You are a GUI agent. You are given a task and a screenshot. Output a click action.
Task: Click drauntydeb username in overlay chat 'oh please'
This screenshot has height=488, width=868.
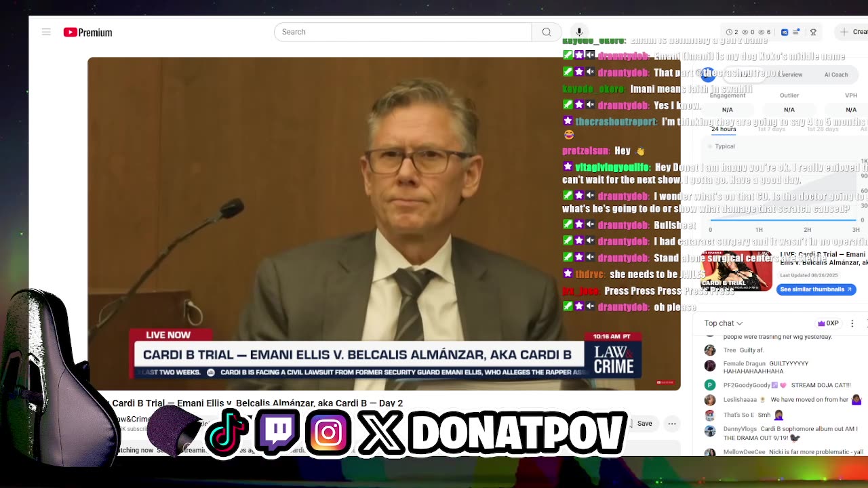(623, 307)
